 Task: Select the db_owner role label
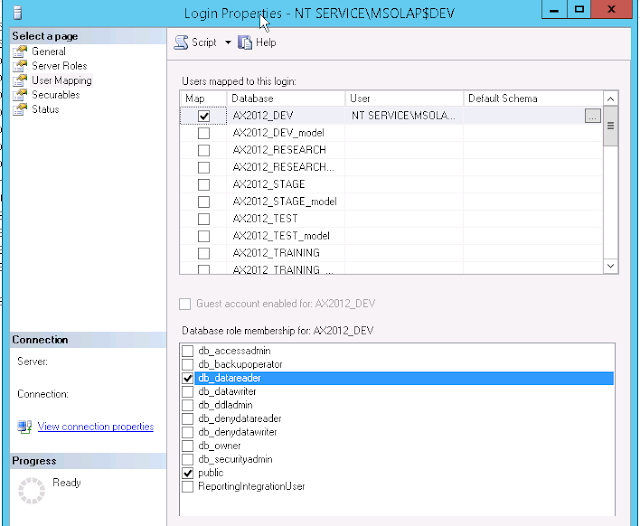point(219,446)
